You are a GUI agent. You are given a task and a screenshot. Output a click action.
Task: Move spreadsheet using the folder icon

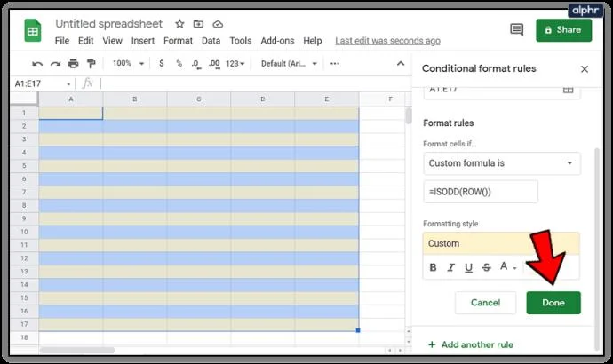pos(198,24)
